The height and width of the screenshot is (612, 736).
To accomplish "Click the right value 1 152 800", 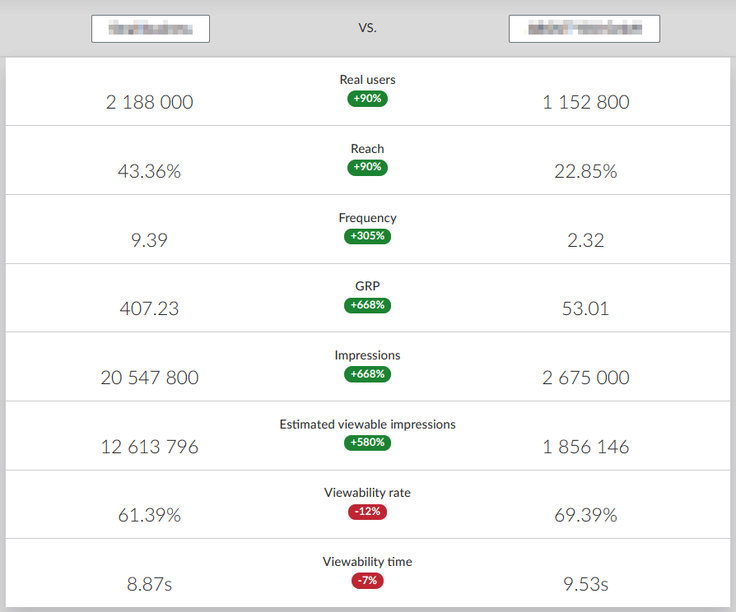I will pos(586,102).
